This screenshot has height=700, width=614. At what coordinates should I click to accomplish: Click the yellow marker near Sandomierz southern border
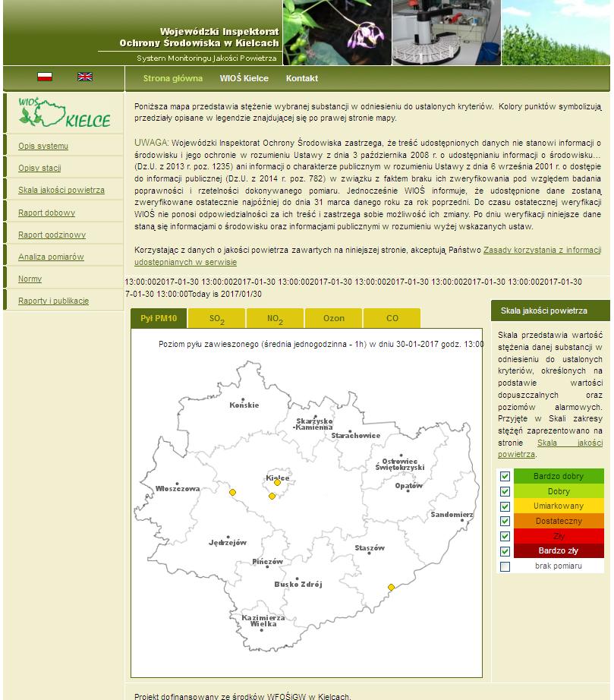pyautogui.click(x=391, y=588)
